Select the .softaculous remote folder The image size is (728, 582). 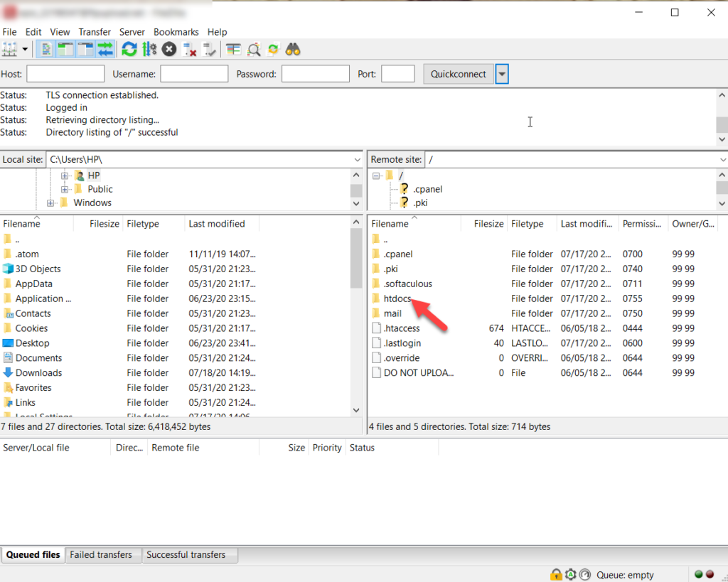click(407, 284)
